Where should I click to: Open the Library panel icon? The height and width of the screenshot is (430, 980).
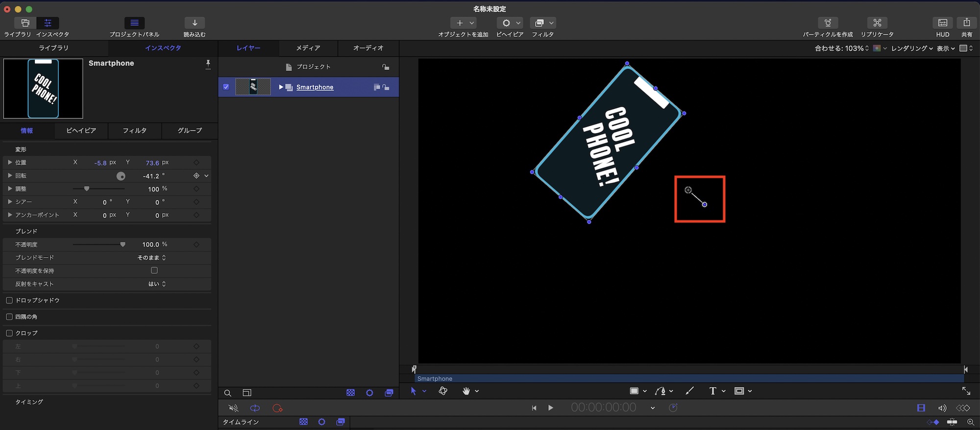25,23
